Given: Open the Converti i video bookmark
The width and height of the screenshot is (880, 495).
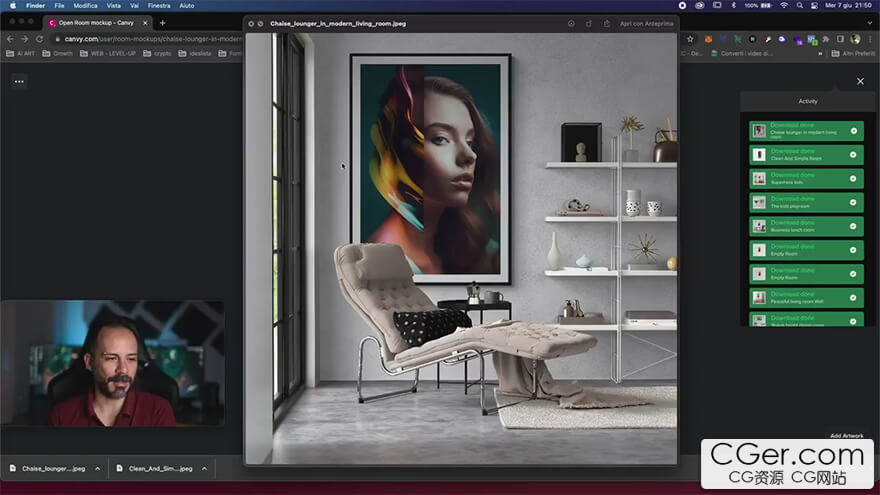Looking at the screenshot, I should pos(741,53).
